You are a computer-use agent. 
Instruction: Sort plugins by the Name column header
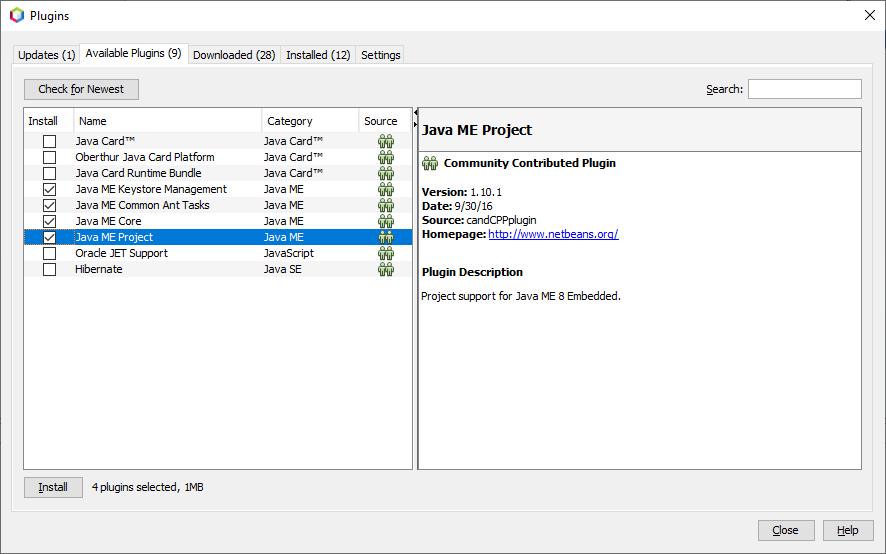[x=167, y=121]
